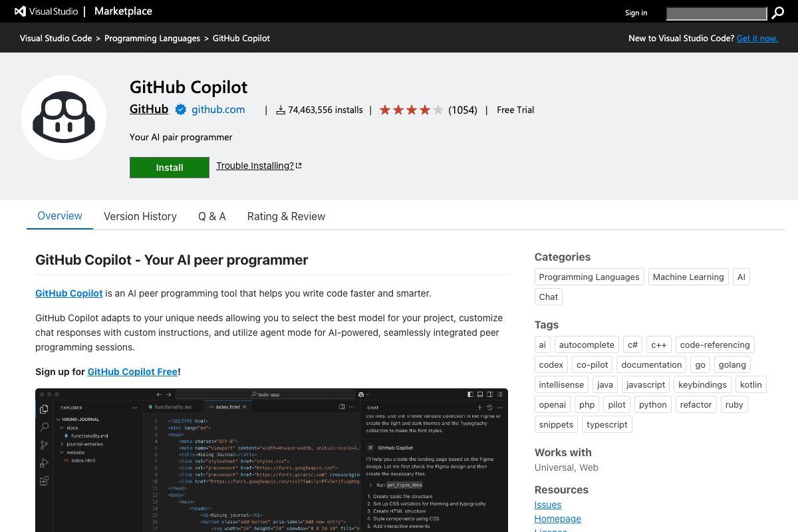Viewport: 798px width, 532px height.
Task: Click the 'Your AI pair programmer' tagline
Action: point(181,137)
